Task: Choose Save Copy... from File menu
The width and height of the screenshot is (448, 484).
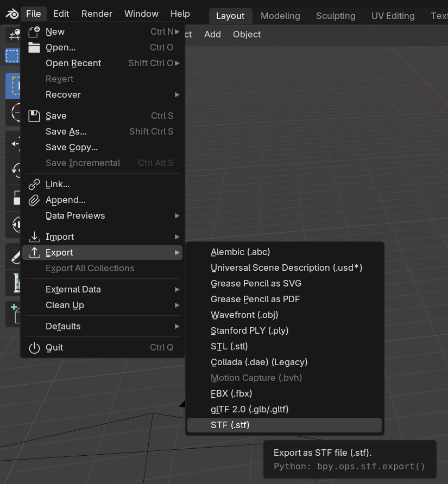Action: click(x=102, y=147)
